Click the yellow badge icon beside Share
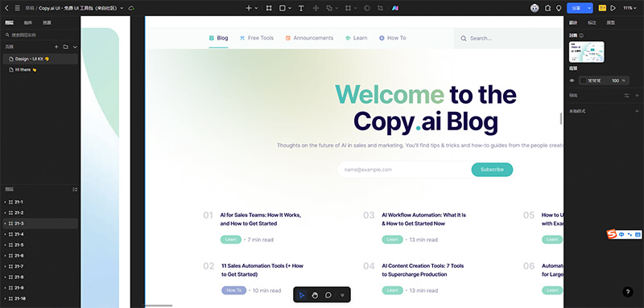 pyautogui.click(x=602, y=8)
